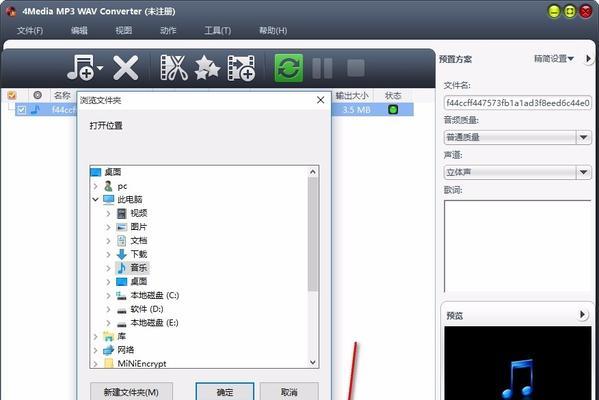Select the 视频 folder icon
Viewport: 599px width, 400px height.
point(121,213)
